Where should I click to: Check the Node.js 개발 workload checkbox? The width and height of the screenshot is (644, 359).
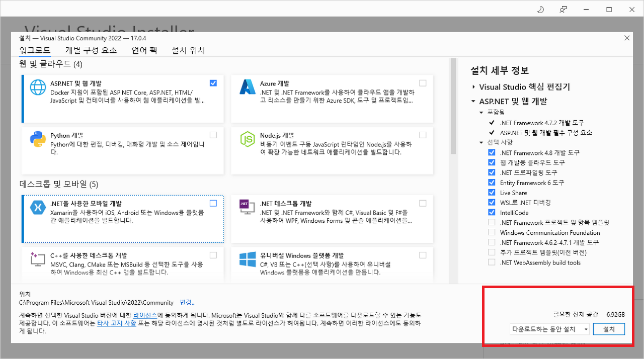[423, 135]
